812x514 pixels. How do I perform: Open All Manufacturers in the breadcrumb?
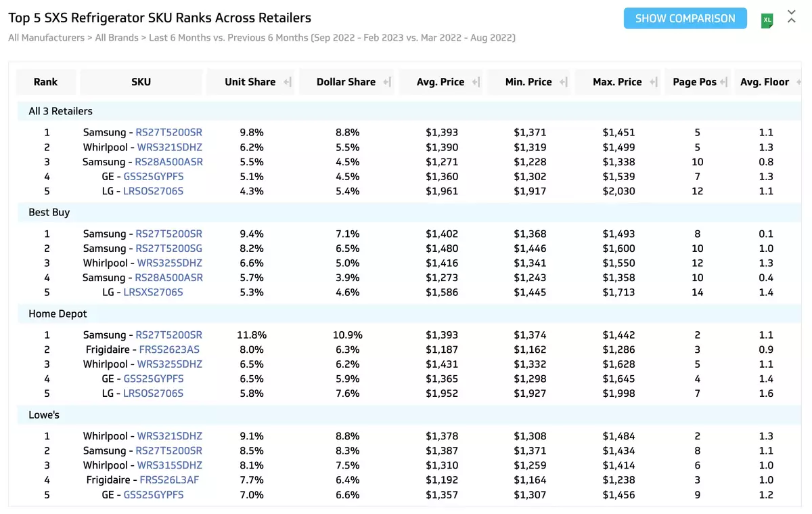46,38
